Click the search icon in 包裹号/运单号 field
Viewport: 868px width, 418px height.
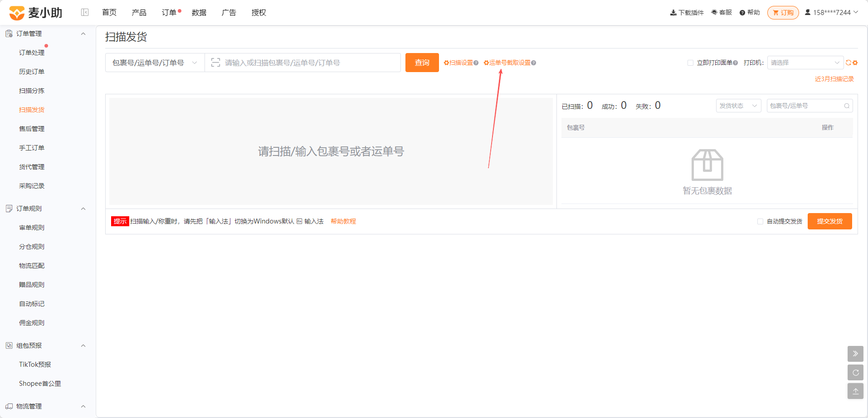point(847,106)
